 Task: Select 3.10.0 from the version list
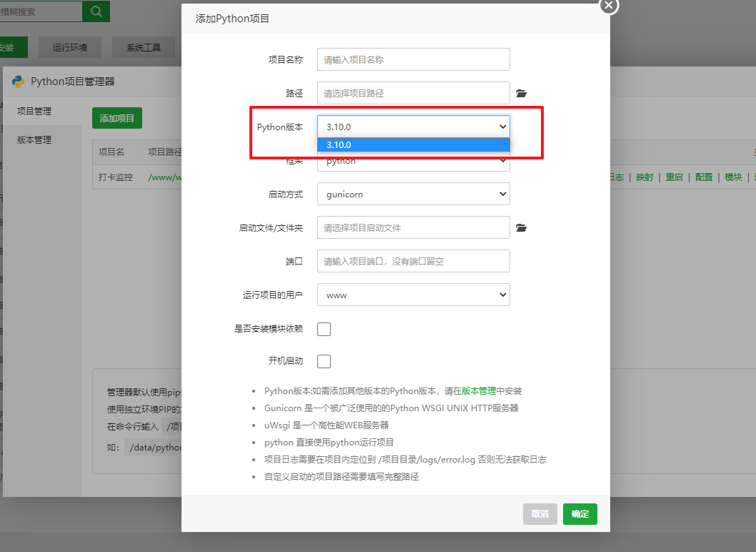pos(414,144)
